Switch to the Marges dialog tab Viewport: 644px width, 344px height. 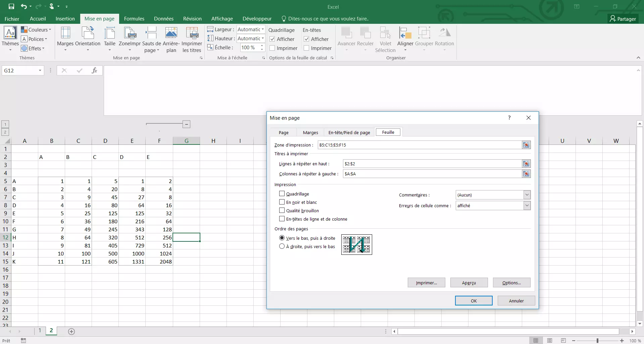coord(310,132)
